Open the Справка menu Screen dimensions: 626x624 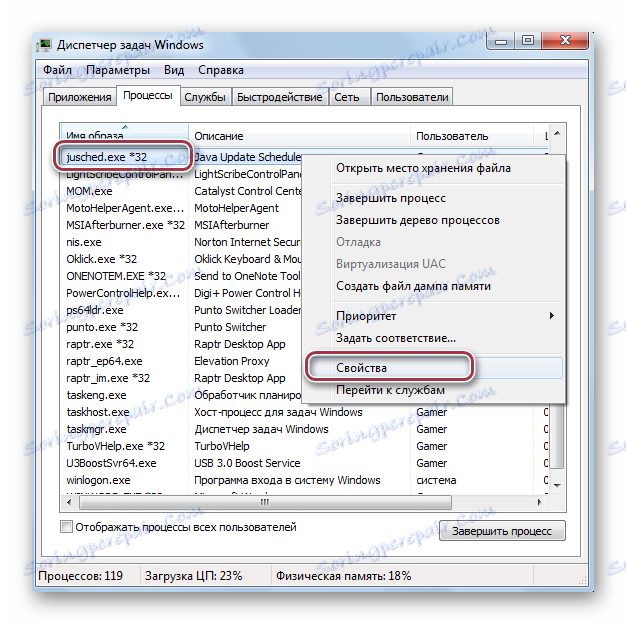(221, 70)
